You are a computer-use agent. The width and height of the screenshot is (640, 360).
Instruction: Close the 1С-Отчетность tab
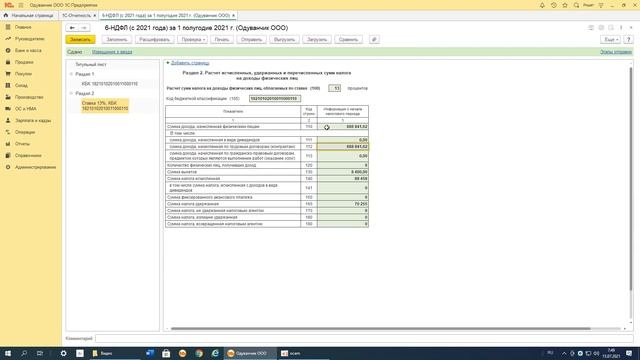point(95,16)
